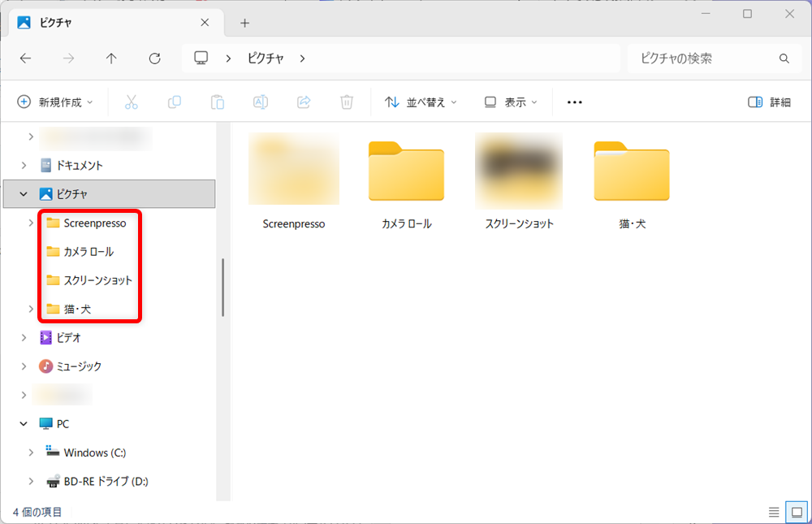Click the 新規作成 new item button
This screenshot has height=524, width=812.
pyautogui.click(x=54, y=102)
